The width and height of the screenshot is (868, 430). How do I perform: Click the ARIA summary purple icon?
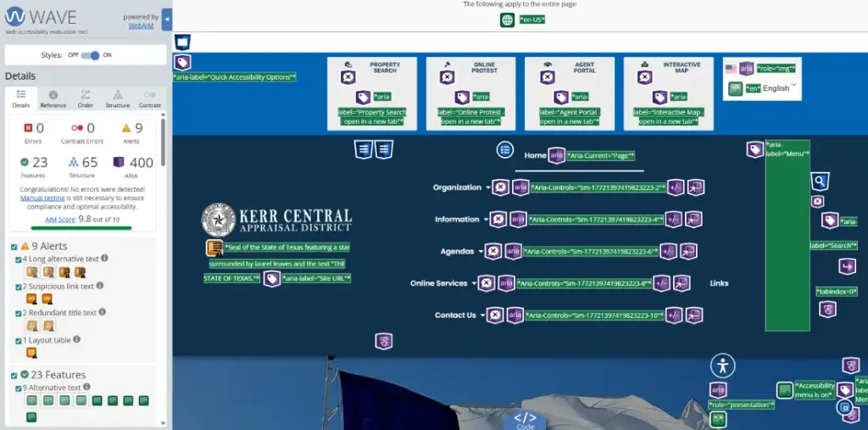point(119,162)
